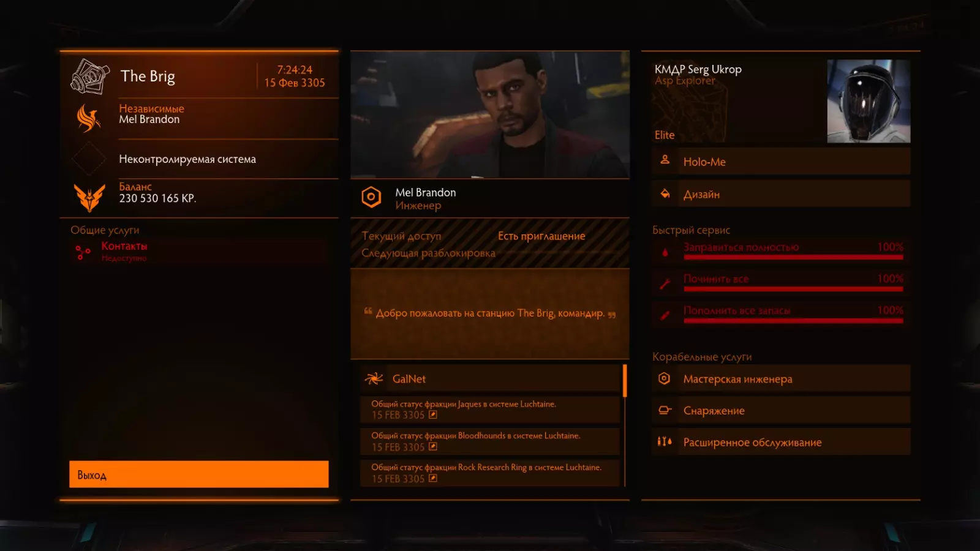Click the Дизайн paint bucket icon
The image size is (980, 551).
pos(665,193)
